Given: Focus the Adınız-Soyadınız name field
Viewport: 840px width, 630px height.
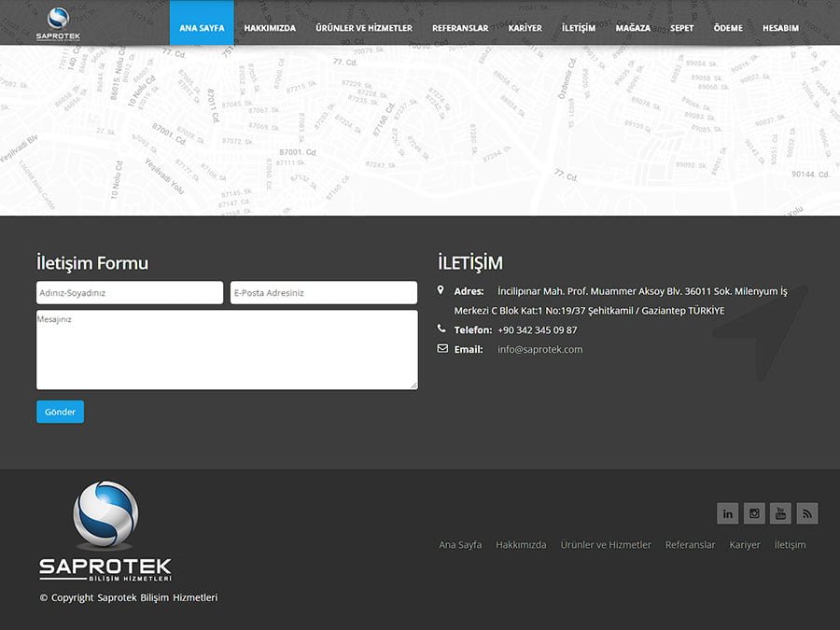Looking at the screenshot, I should tap(130, 293).
